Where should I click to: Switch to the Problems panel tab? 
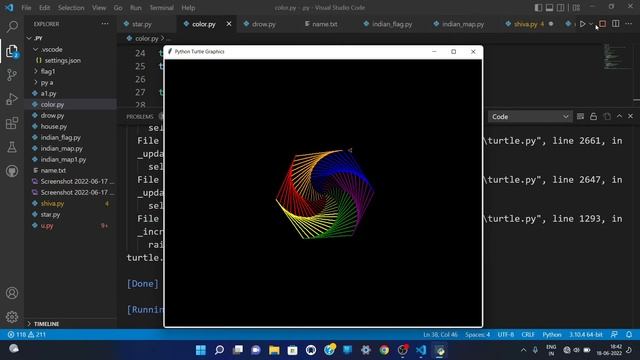click(140, 116)
